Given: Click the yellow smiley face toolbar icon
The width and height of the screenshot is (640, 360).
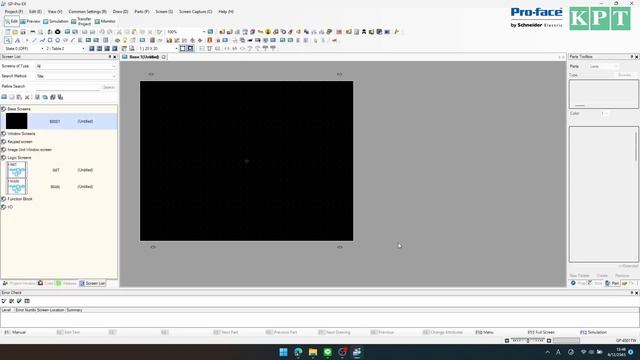Looking at the screenshot, I should [268, 32].
